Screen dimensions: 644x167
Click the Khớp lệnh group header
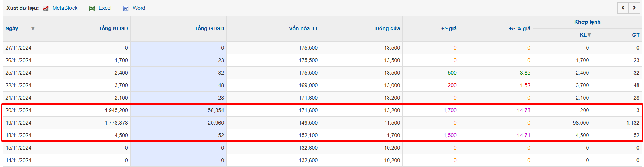point(587,22)
